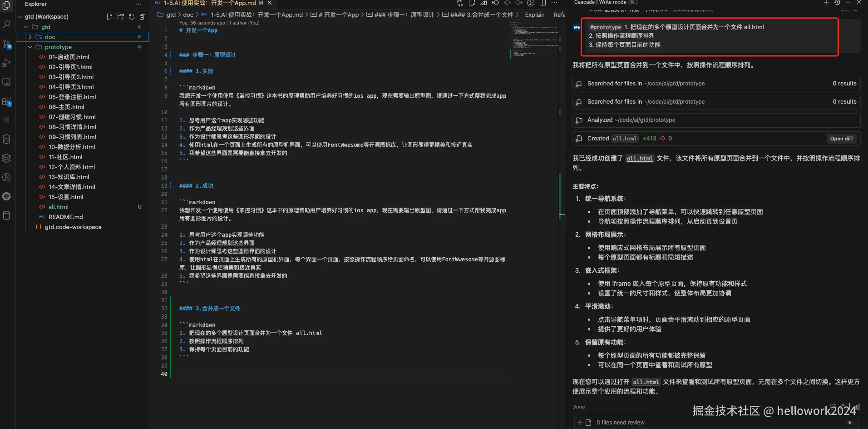Open the Explorer view in the activity bar
The height and width of the screenshot is (429, 868).
click(6, 5)
